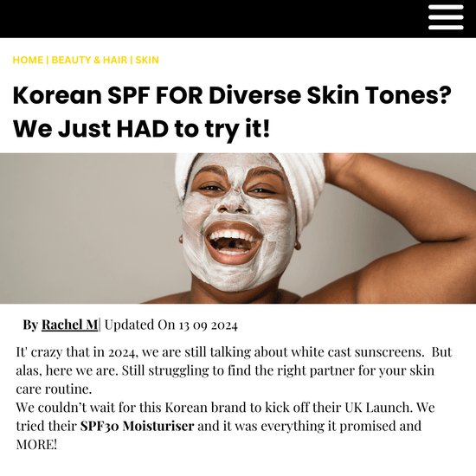
Task: Click the grey background left of the photo subject
Action: coord(85,228)
